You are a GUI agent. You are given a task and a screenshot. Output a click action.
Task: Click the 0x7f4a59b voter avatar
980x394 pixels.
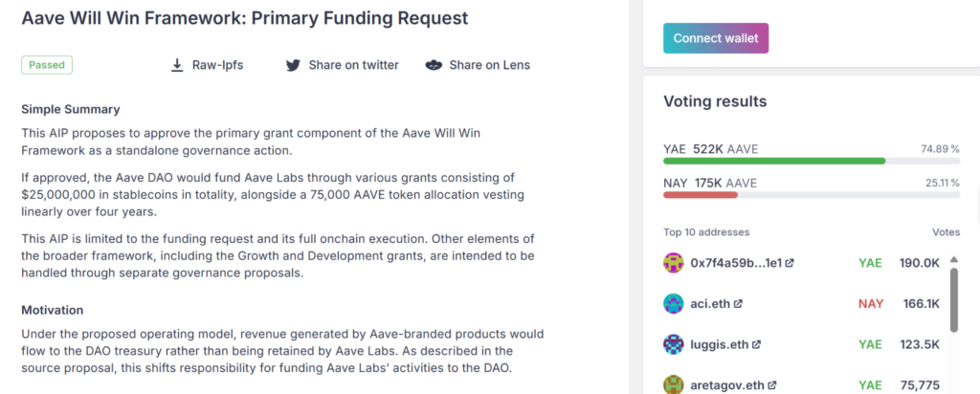[x=674, y=262]
